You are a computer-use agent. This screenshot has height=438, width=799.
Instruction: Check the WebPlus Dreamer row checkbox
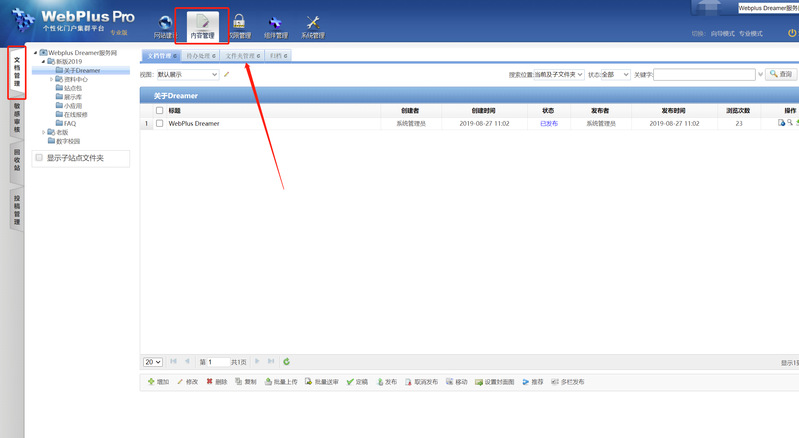(159, 123)
